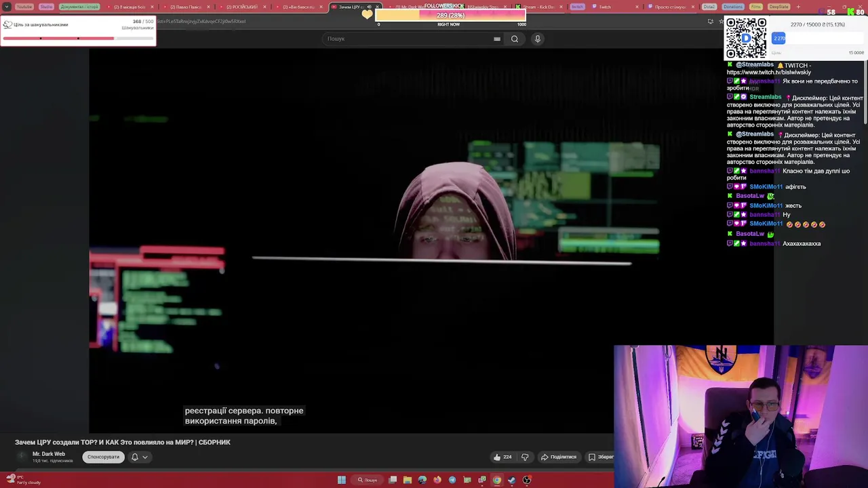Click SMoKiMo11 username next to жесть
868x488 pixels.
click(x=766, y=205)
